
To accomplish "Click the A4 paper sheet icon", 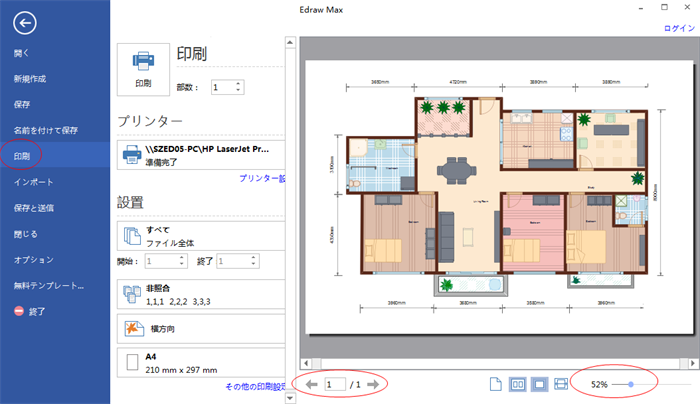I will [x=132, y=362].
